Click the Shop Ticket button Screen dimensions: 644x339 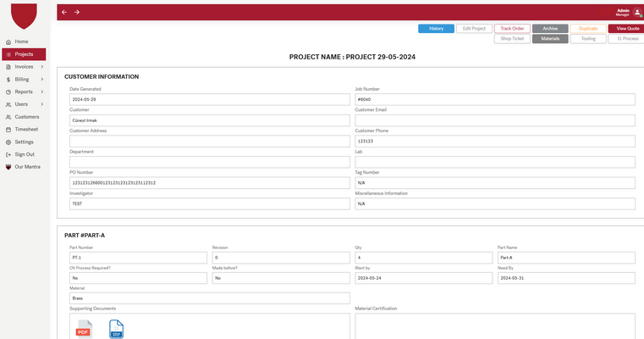click(512, 39)
